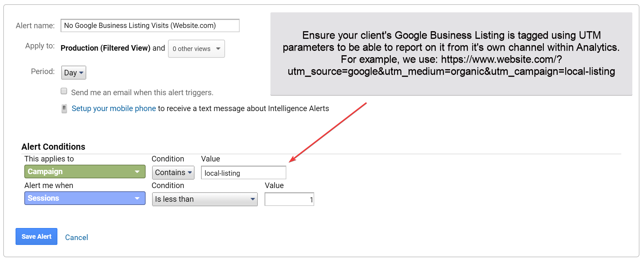This screenshot has width=644, height=267.
Task: Click the 'Alert Conditions' heading
Action: coord(53,147)
